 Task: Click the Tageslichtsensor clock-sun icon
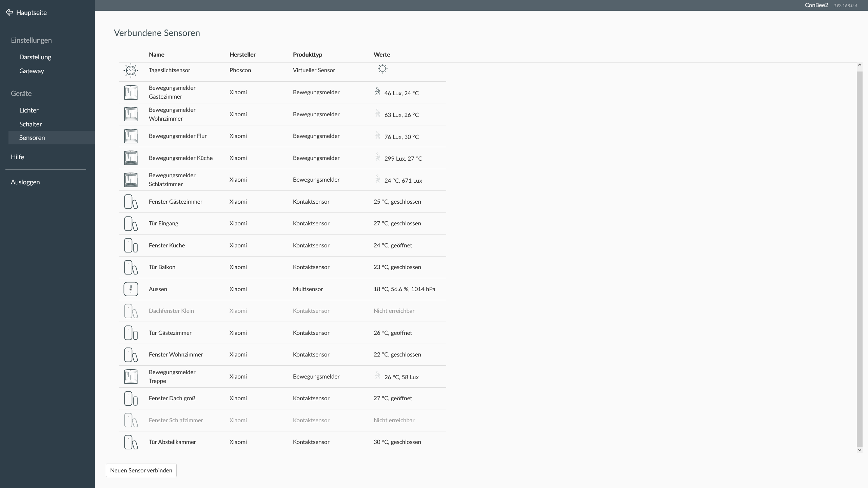(131, 70)
